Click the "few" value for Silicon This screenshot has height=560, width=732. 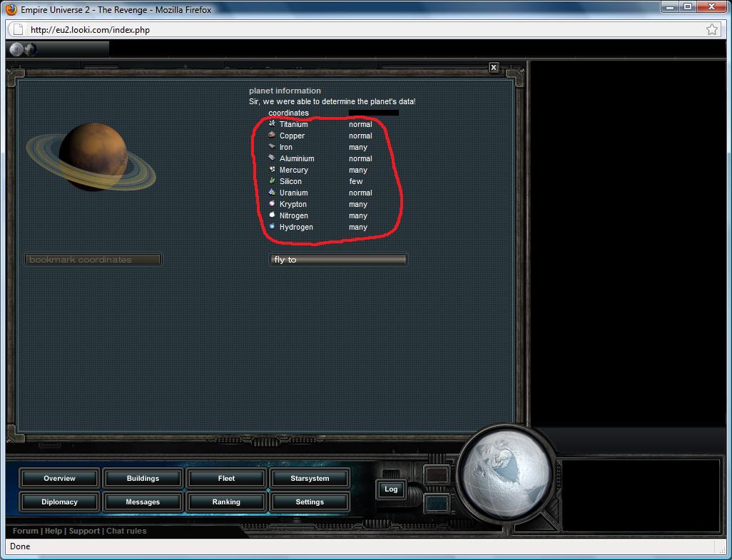tap(356, 181)
